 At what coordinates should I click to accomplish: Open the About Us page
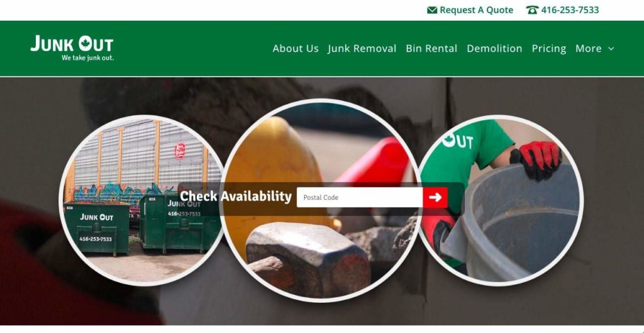pos(296,48)
